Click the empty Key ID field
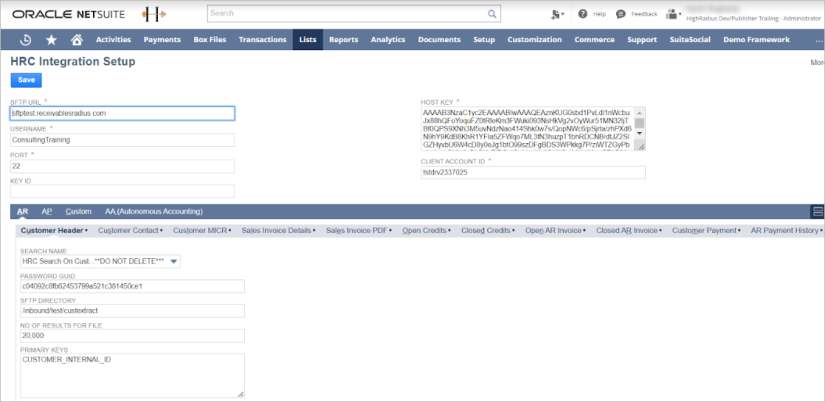 (123, 191)
